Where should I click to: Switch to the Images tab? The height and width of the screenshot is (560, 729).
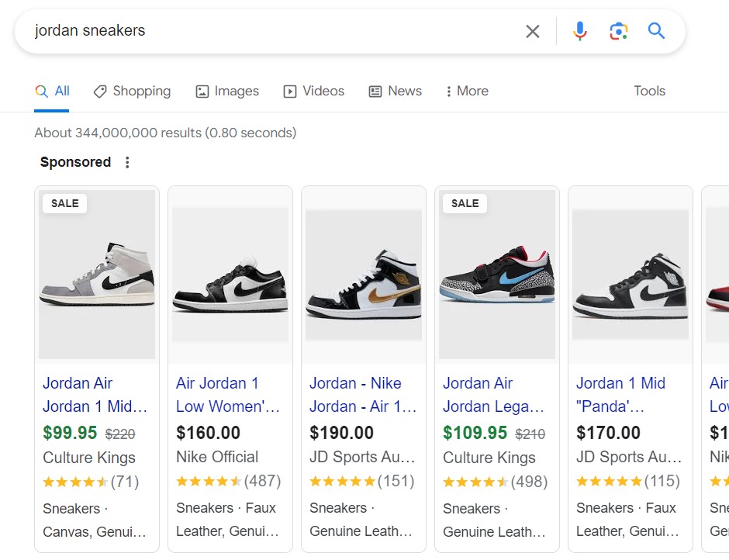pyautogui.click(x=226, y=91)
